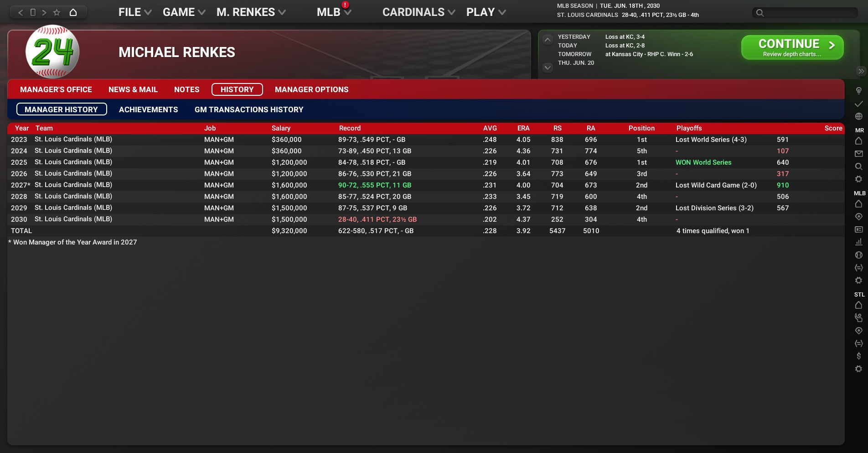Sort the table by Record column
The height and width of the screenshot is (453, 868).
(350, 128)
